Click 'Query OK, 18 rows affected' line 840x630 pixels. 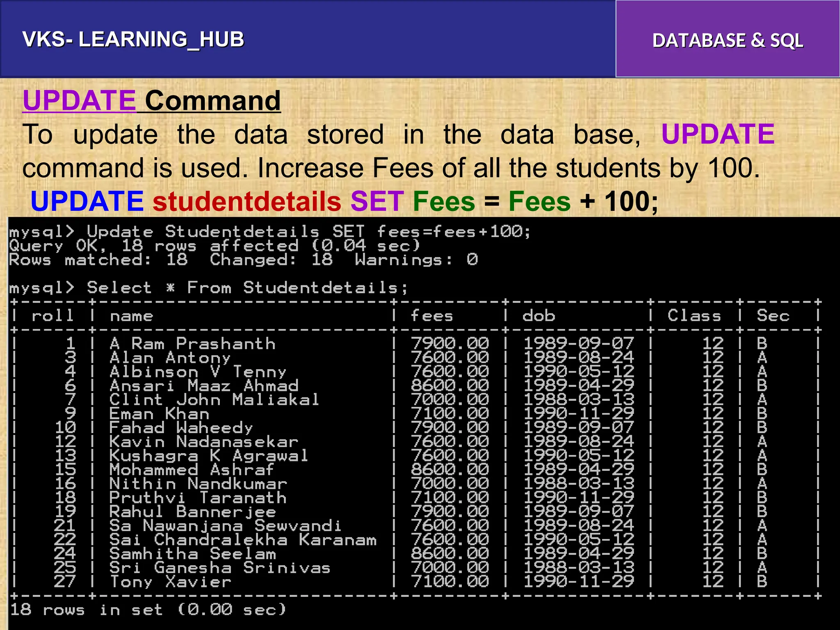click(215, 246)
